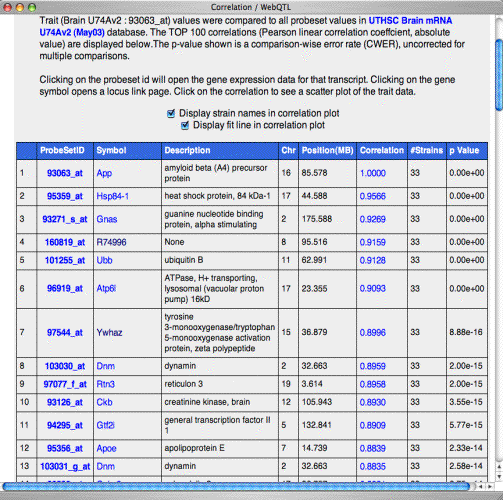Click the green zoom window button

(32, 7)
